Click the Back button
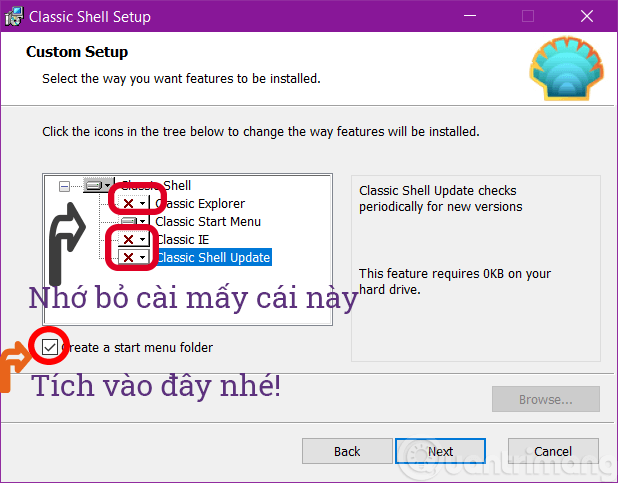 [347, 451]
